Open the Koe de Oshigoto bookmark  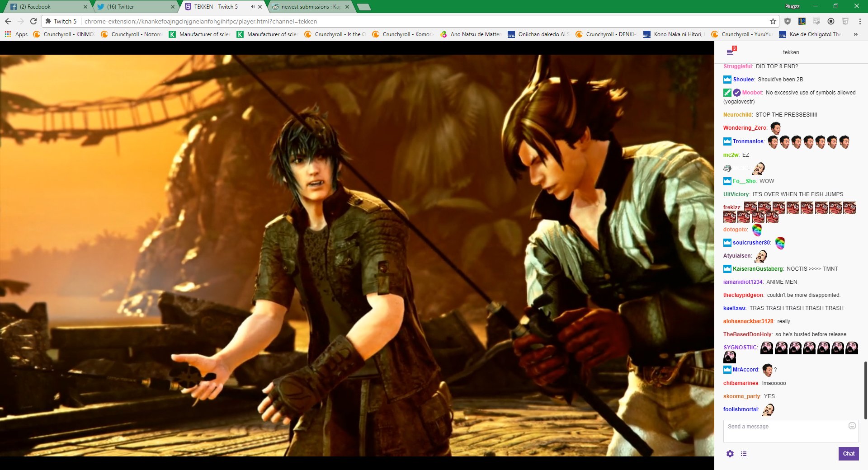pyautogui.click(x=810, y=34)
